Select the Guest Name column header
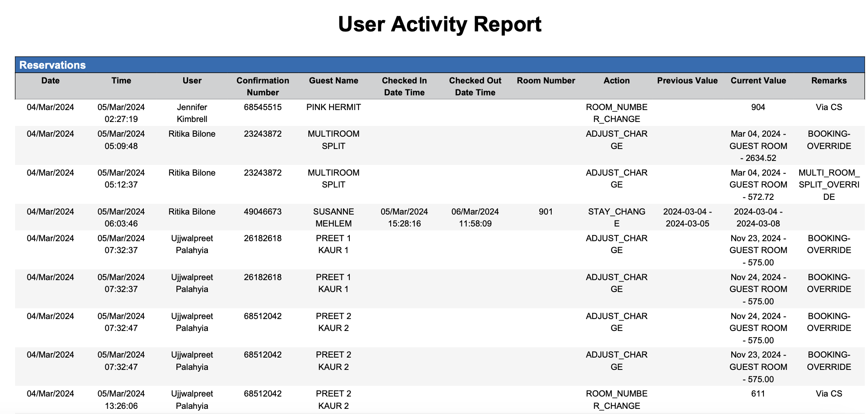 pyautogui.click(x=333, y=81)
